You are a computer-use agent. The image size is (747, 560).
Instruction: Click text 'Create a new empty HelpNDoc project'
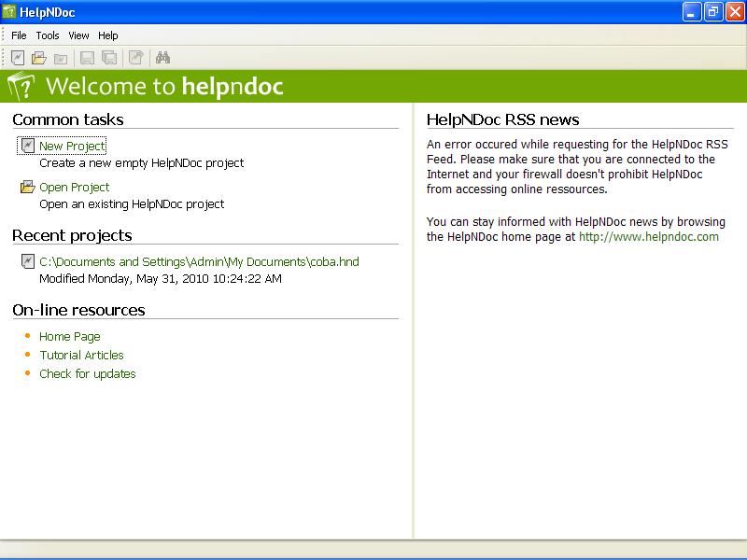[142, 162]
